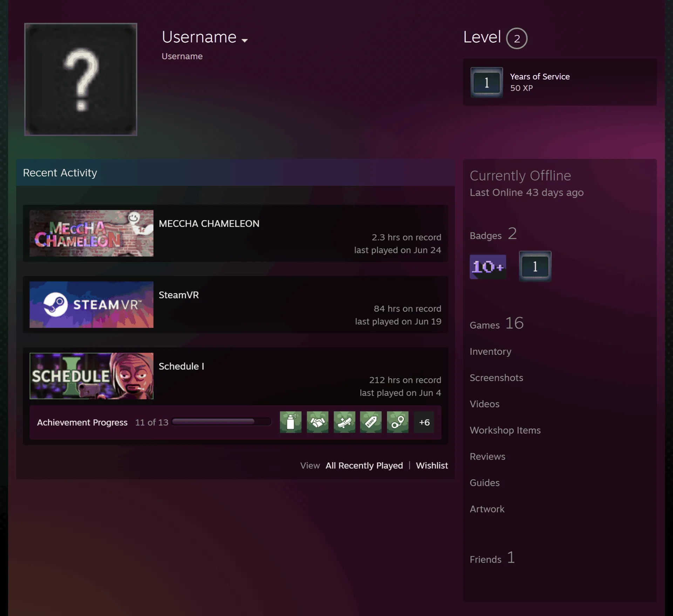Image resolution: width=673 pixels, height=616 pixels.
Task: Open the Friends 1 link
Action: point(492,558)
